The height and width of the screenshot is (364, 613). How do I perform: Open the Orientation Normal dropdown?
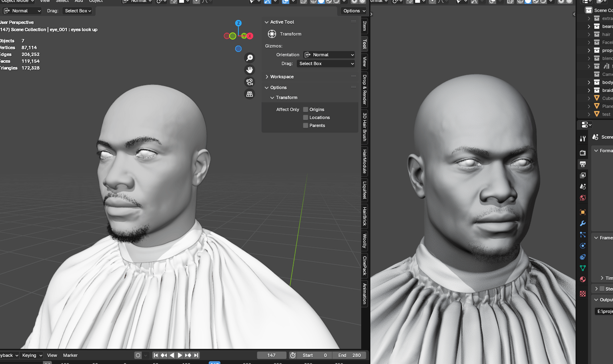(329, 54)
